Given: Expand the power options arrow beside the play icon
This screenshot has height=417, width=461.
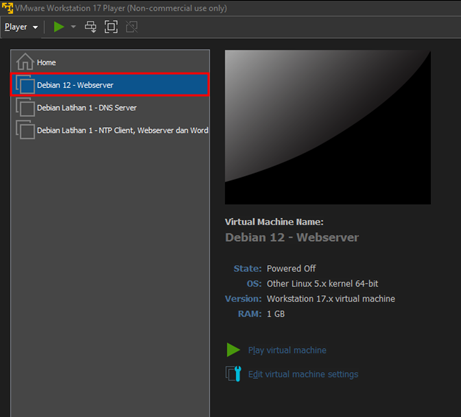Looking at the screenshot, I should click(x=73, y=27).
